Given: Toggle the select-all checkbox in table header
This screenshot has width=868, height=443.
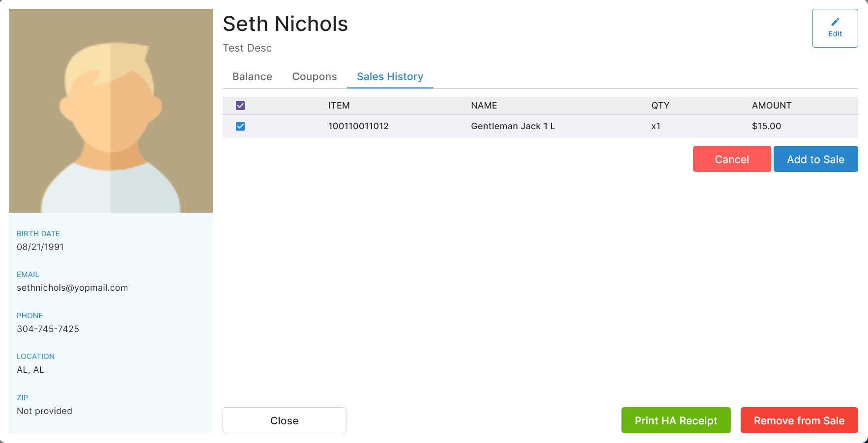Looking at the screenshot, I should [240, 106].
